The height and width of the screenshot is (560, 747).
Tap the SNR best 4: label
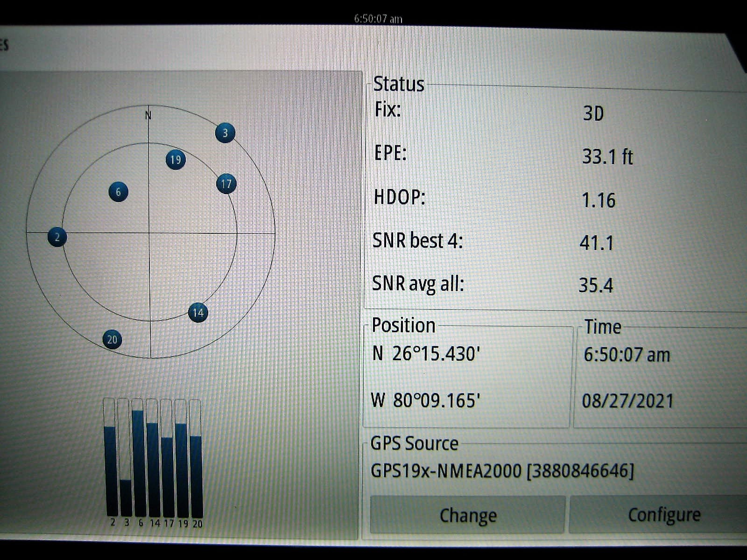coord(417,240)
